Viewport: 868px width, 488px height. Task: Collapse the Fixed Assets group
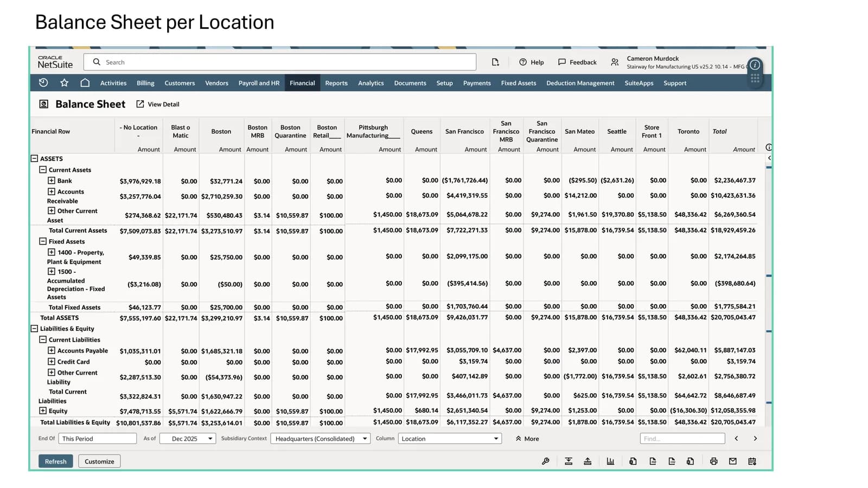coord(43,241)
